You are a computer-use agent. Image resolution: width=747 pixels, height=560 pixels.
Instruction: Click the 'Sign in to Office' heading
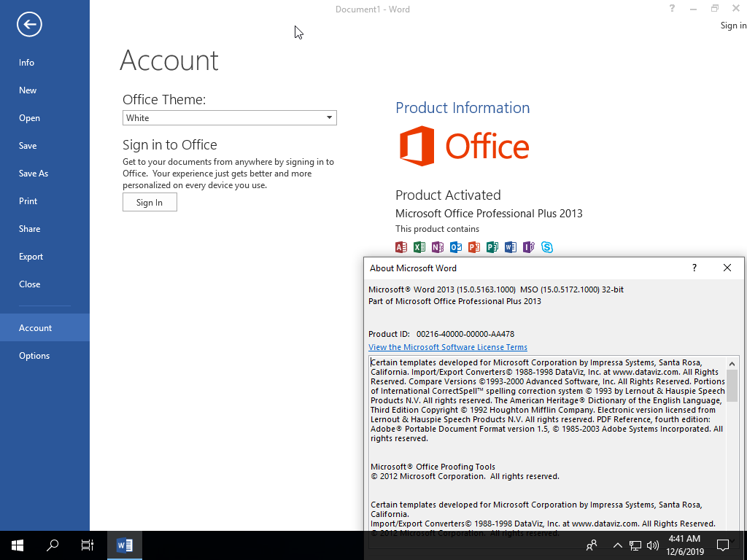169,144
